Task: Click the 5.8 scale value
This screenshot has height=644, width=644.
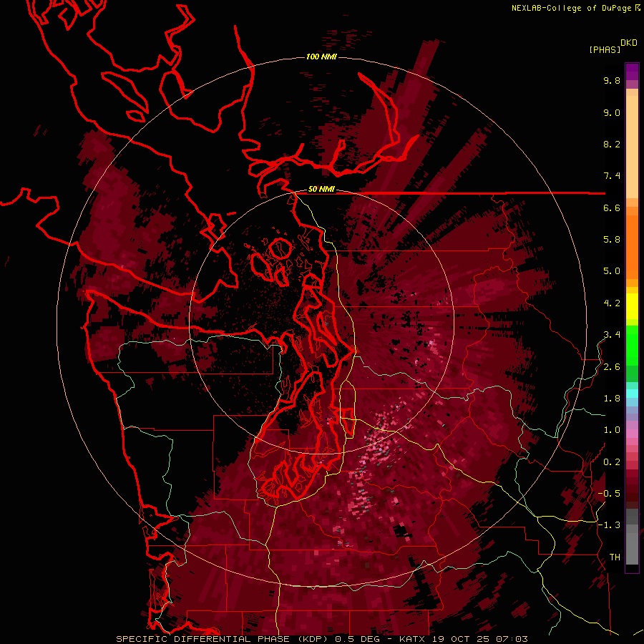Action: coord(612,240)
